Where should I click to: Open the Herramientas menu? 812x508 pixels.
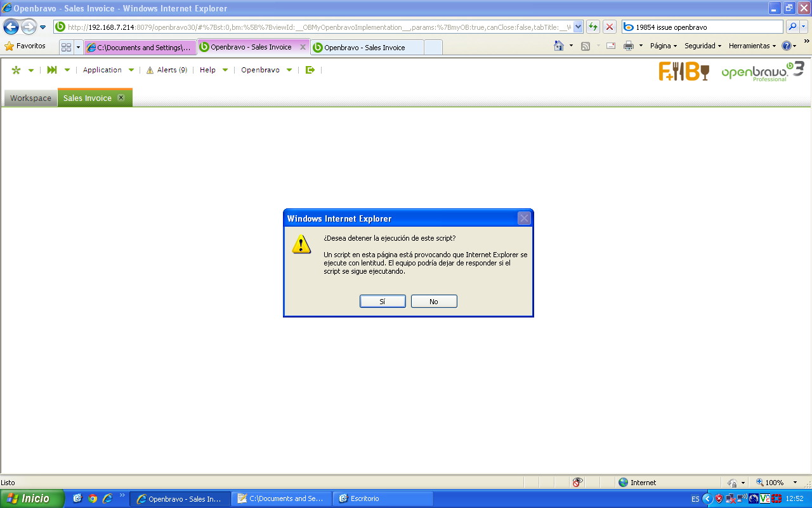tap(752, 46)
